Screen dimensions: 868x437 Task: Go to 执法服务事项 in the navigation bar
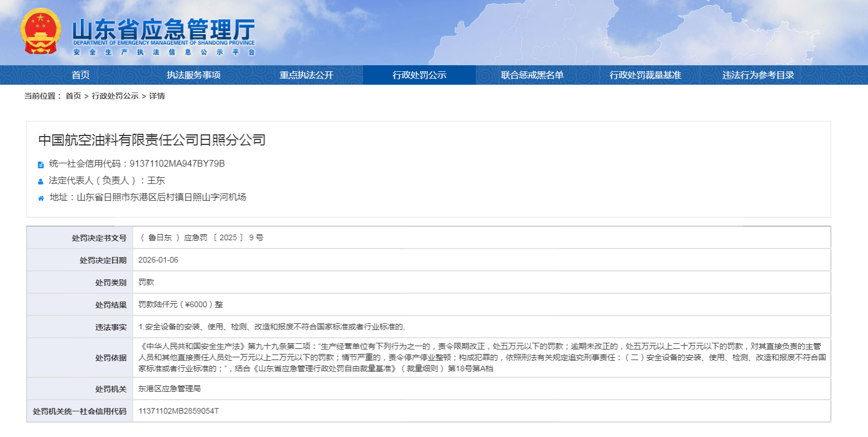point(194,75)
